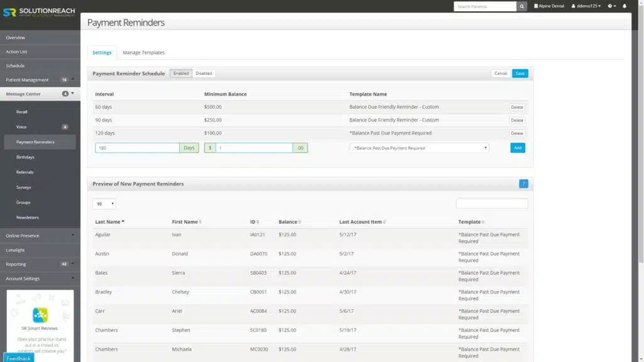Click the ddemo125 user profile icon
Image resolution: width=644 pixels, height=362 pixels.
point(575,6)
